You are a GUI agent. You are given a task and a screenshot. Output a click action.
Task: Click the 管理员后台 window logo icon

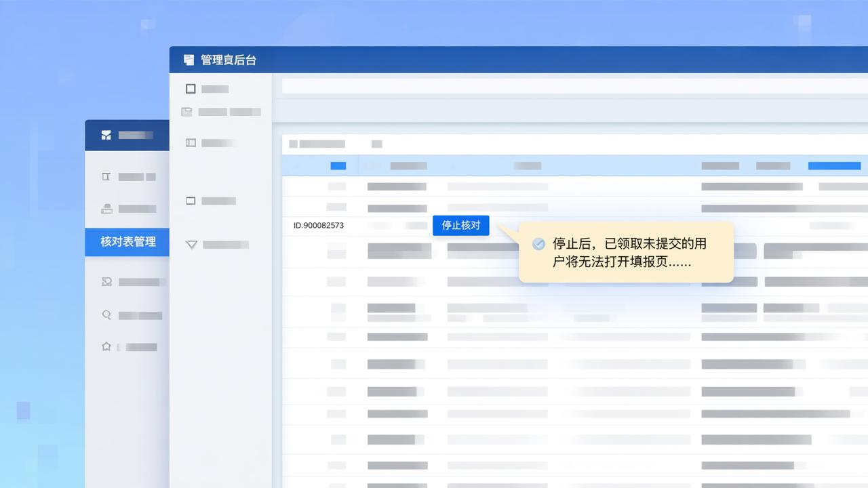(189, 60)
